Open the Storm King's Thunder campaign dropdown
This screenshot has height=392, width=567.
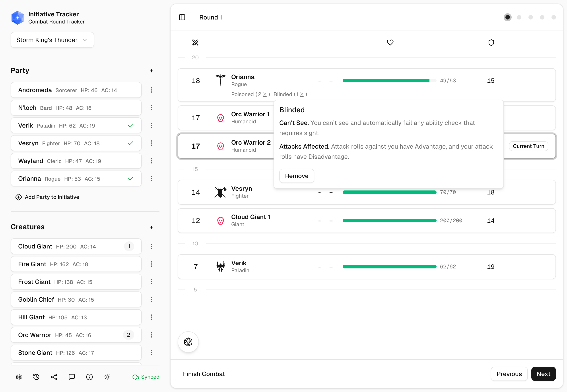[52, 40]
